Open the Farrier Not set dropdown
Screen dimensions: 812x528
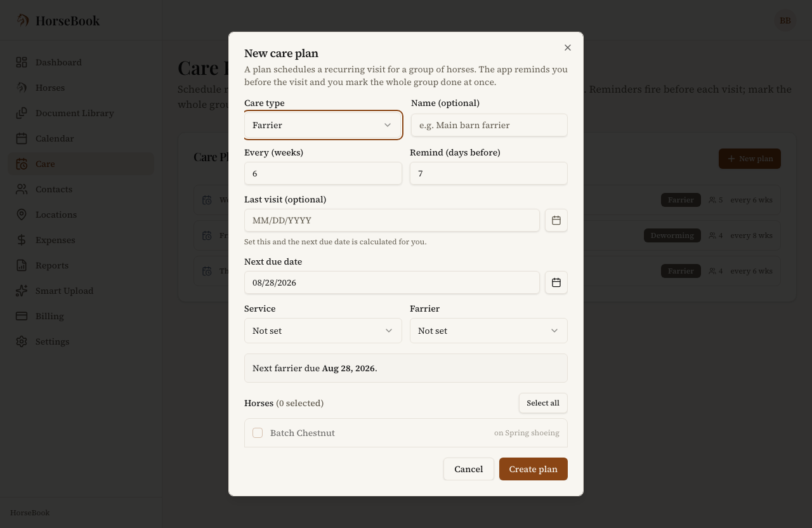(x=488, y=331)
